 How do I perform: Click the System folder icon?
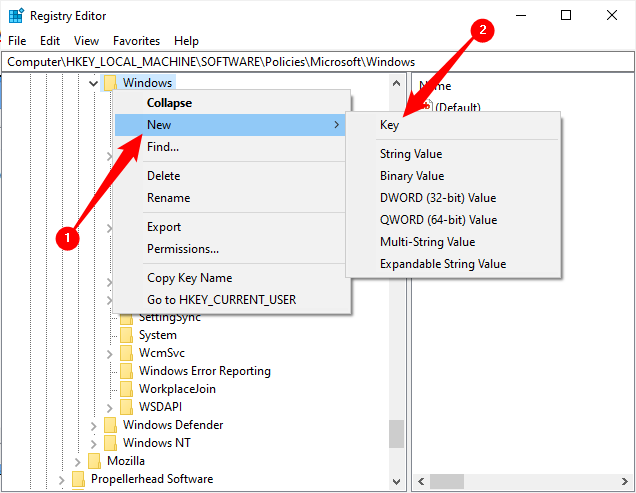(127, 335)
